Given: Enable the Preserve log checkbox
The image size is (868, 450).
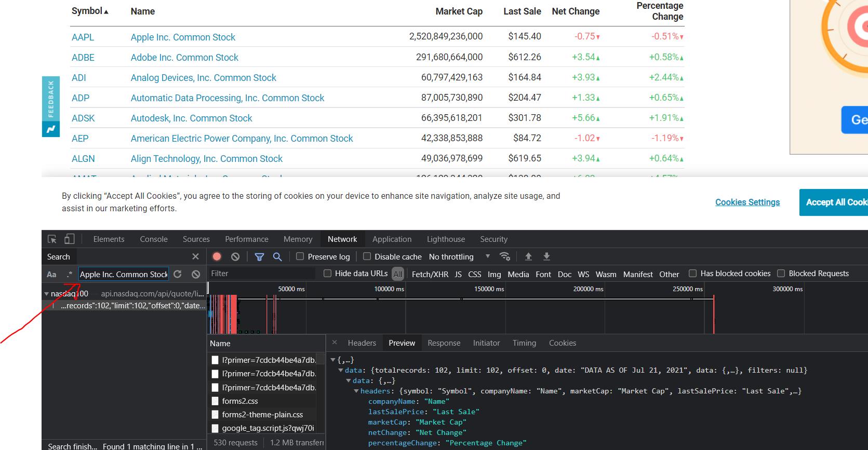Looking at the screenshot, I should (300, 256).
